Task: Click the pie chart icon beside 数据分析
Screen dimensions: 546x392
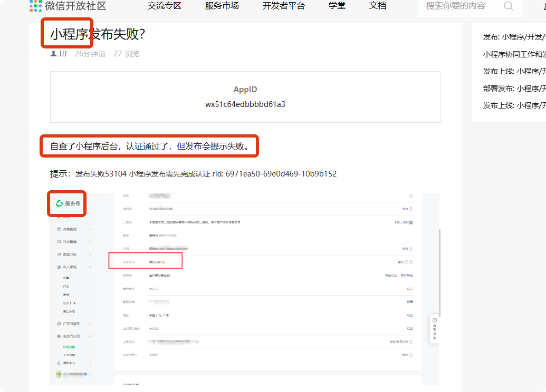Action: click(x=59, y=254)
